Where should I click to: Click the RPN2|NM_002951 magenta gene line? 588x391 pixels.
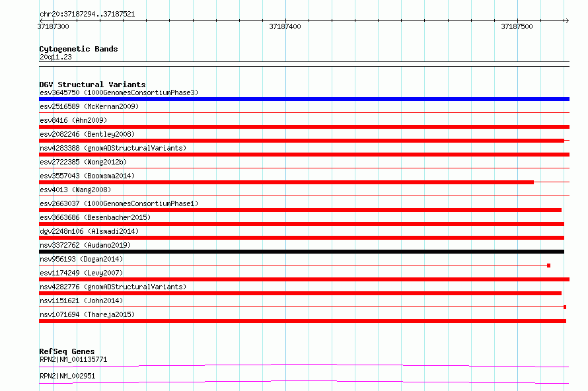pos(304,382)
